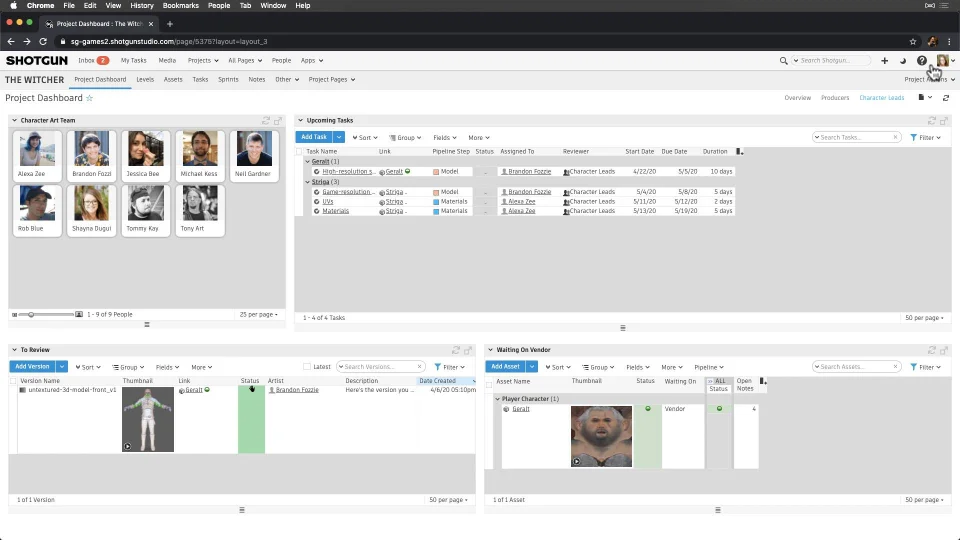This screenshot has width=960, height=540.
Task: Click the Add Task button
Action: [313, 137]
